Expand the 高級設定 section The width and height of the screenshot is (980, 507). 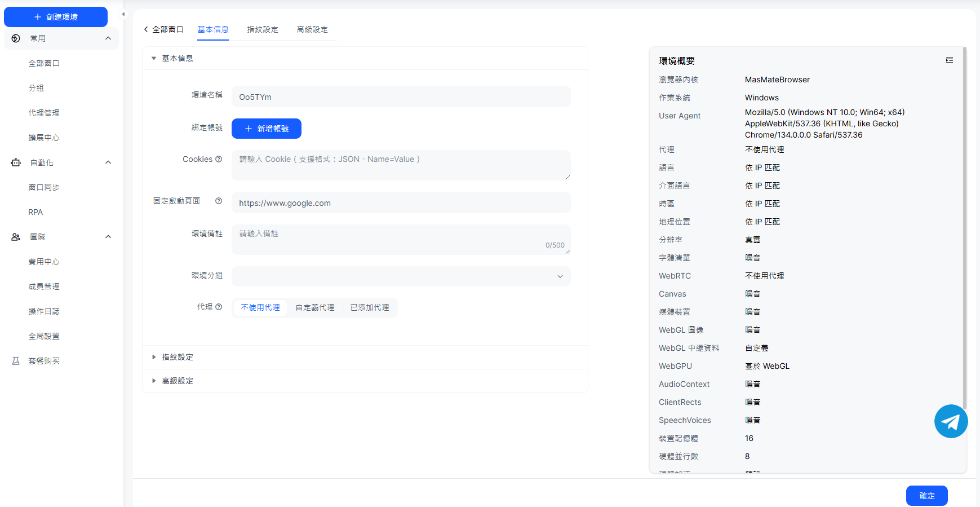click(178, 381)
